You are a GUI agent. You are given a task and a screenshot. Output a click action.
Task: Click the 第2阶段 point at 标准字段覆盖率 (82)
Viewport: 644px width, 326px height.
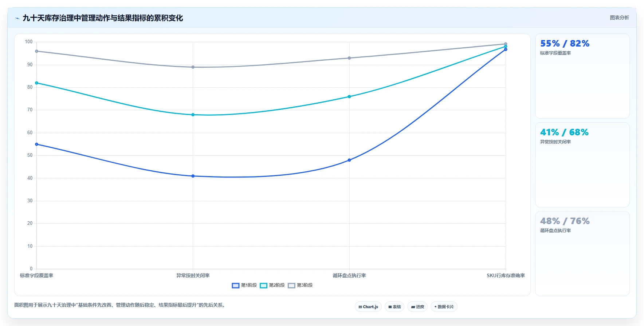click(36, 83)
